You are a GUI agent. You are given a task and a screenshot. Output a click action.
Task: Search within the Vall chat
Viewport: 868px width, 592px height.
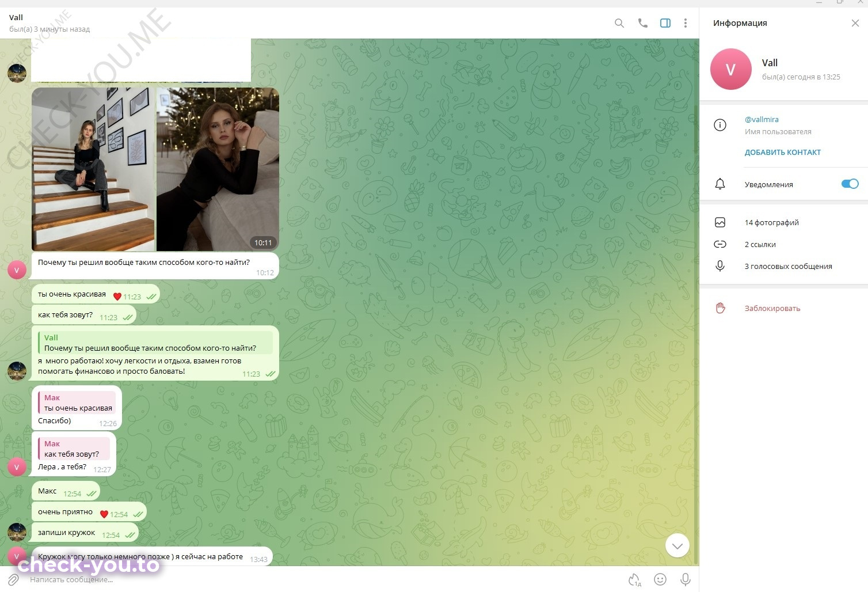[x=619, y=23]
